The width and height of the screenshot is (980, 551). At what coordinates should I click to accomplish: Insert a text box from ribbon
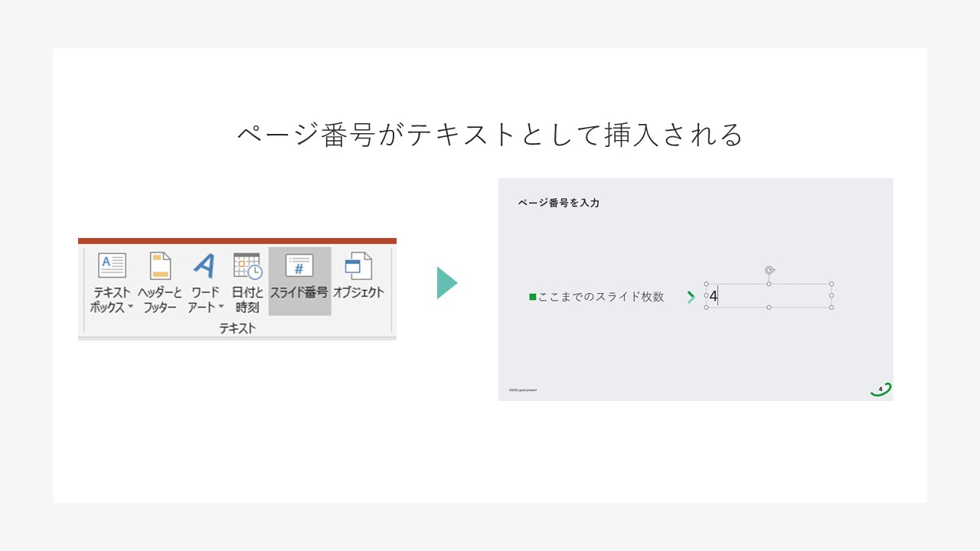point(112,282)
